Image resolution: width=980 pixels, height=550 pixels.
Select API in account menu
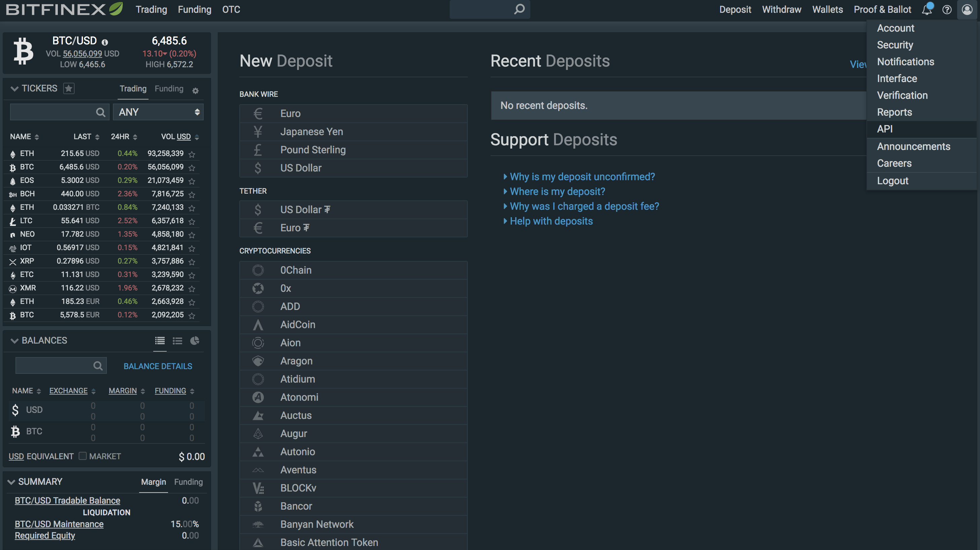click(922, 129)
